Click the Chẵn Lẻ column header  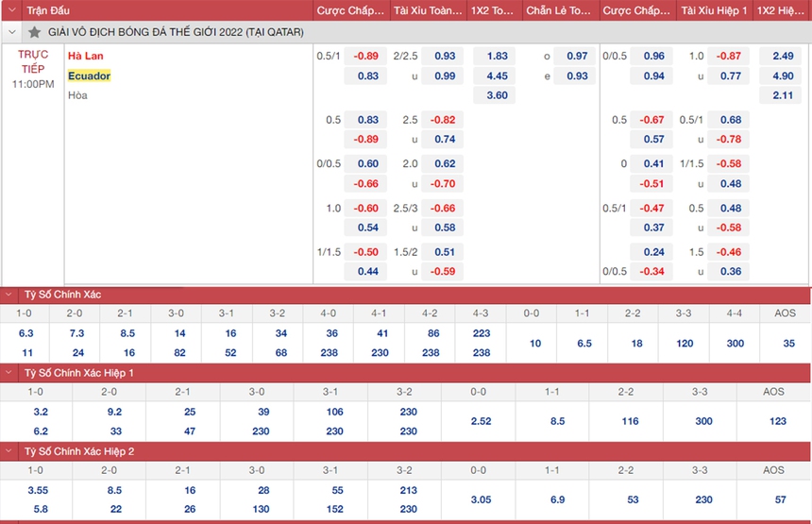coord(560,10)
